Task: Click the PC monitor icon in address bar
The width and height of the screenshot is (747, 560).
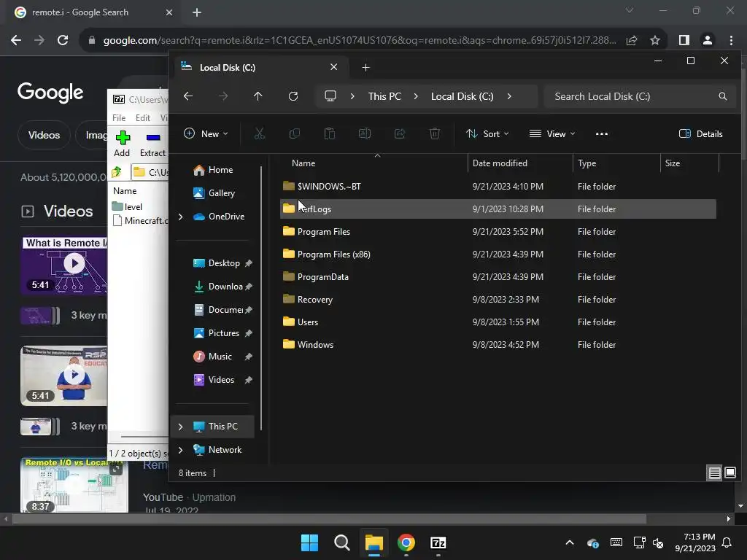Action: point(330,96)
